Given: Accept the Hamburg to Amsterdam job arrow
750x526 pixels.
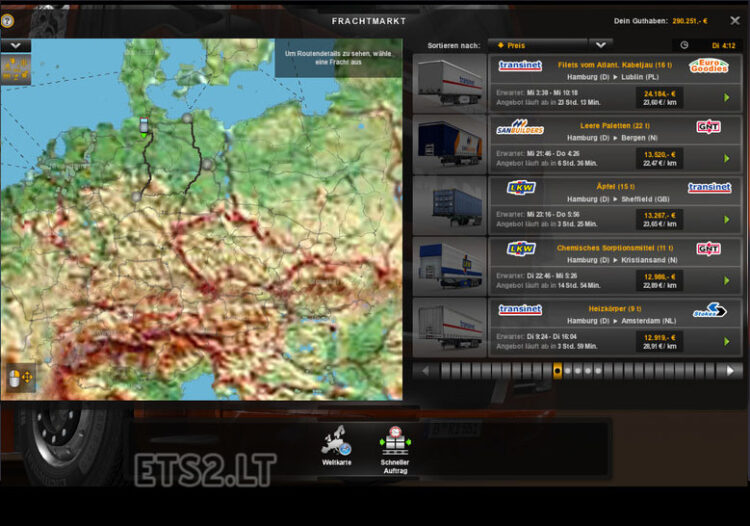Looking at the screenshot, I should click(x=727, y=341).
